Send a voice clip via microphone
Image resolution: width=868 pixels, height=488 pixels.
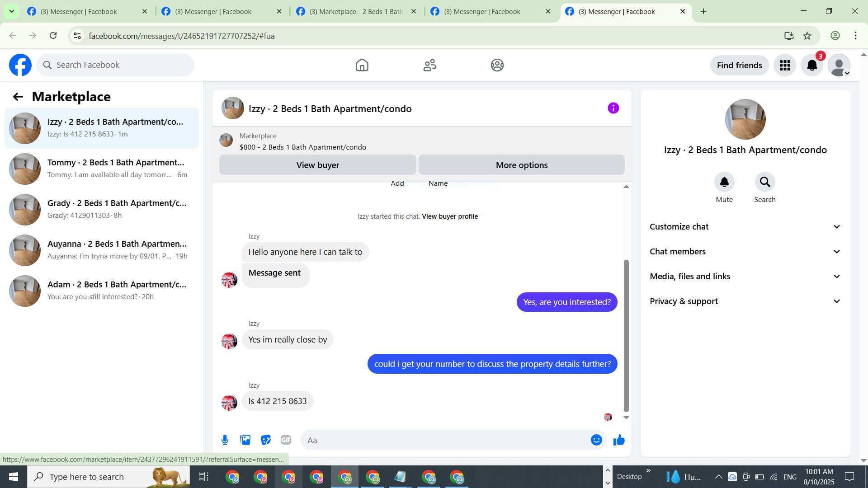[x=225, y=440]
